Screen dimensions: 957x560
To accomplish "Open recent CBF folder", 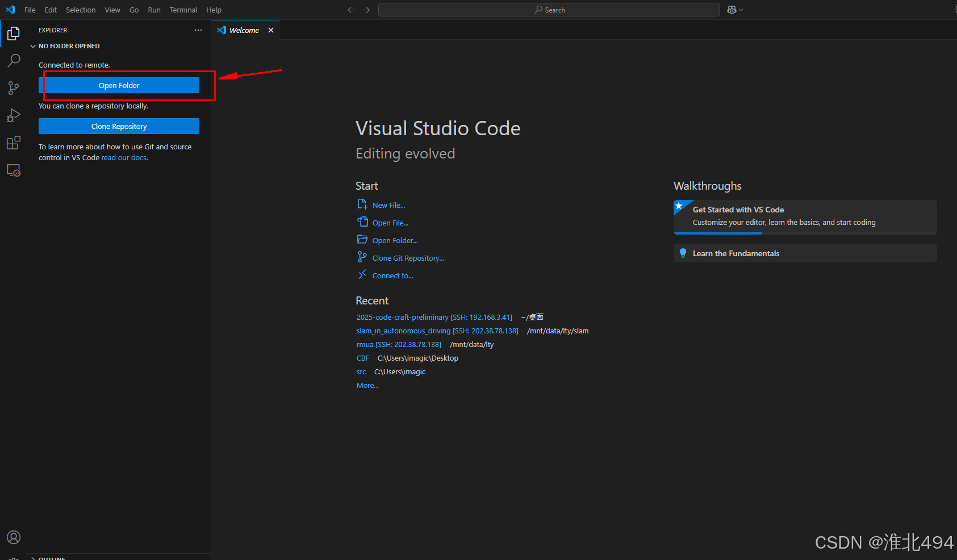I will [362, 358].
